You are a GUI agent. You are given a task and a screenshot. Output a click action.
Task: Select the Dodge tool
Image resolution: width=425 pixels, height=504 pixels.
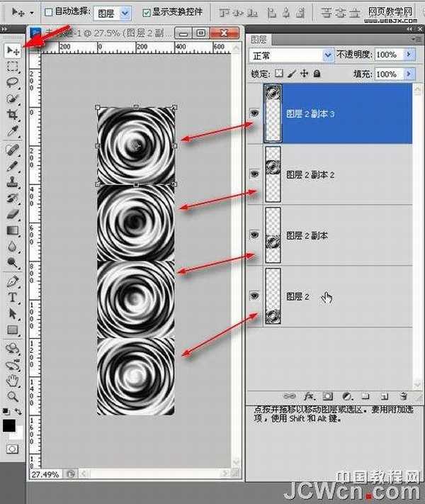pyautogui.click(x=13, y=262)
